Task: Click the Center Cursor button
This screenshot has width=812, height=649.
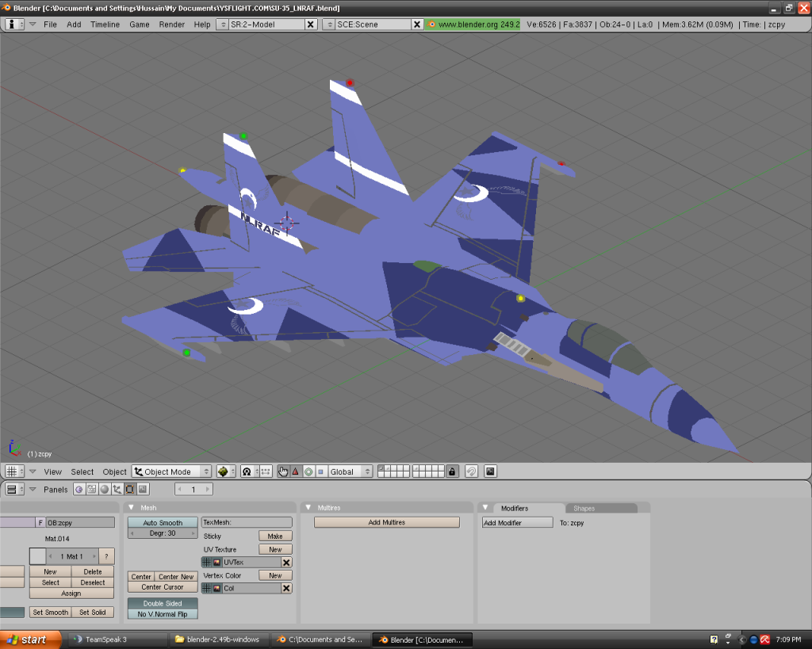Action: coord(163,587)
